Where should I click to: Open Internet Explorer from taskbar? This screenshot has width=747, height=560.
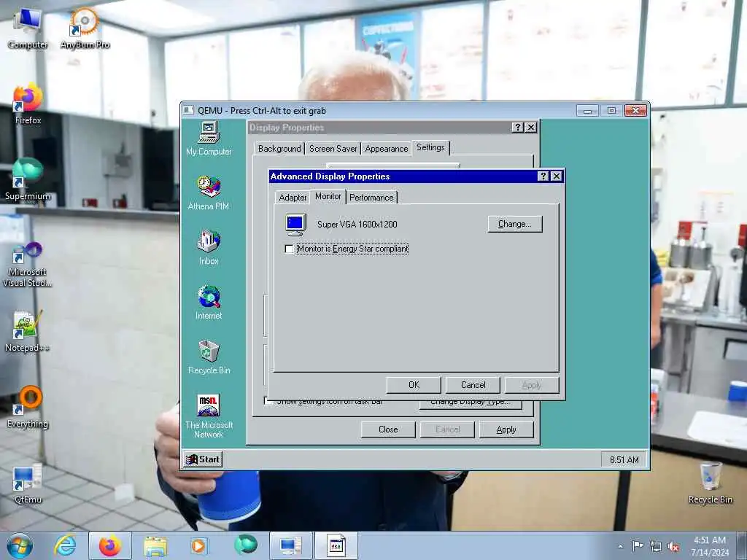tap(65, 545)
